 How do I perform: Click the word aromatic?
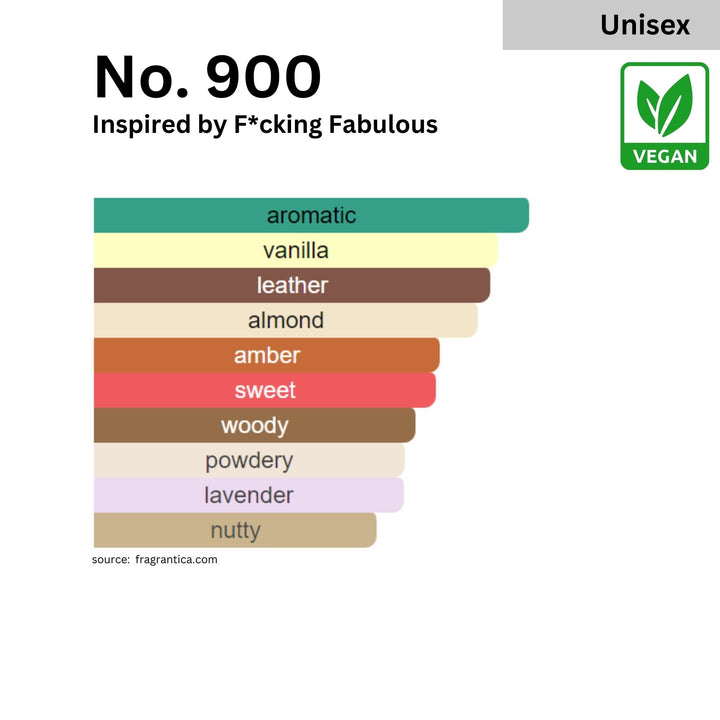311,215
